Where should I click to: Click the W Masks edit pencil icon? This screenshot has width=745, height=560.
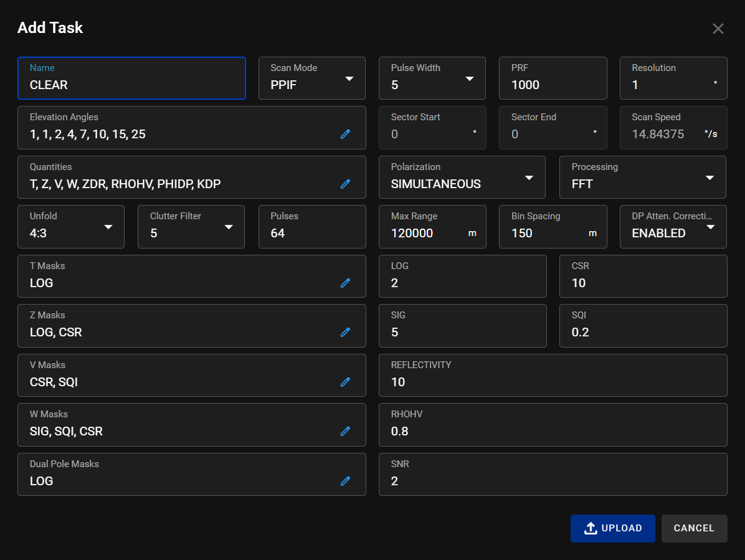345,431
